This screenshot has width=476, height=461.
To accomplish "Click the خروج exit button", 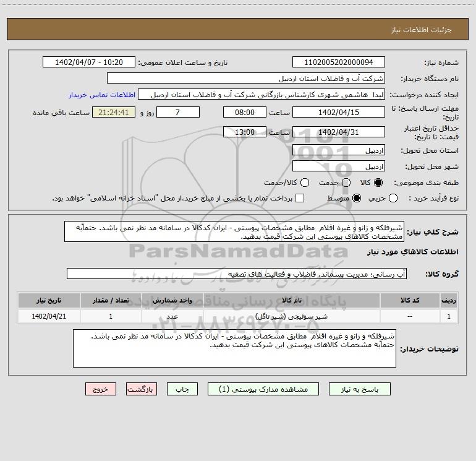I will point(101,389).
